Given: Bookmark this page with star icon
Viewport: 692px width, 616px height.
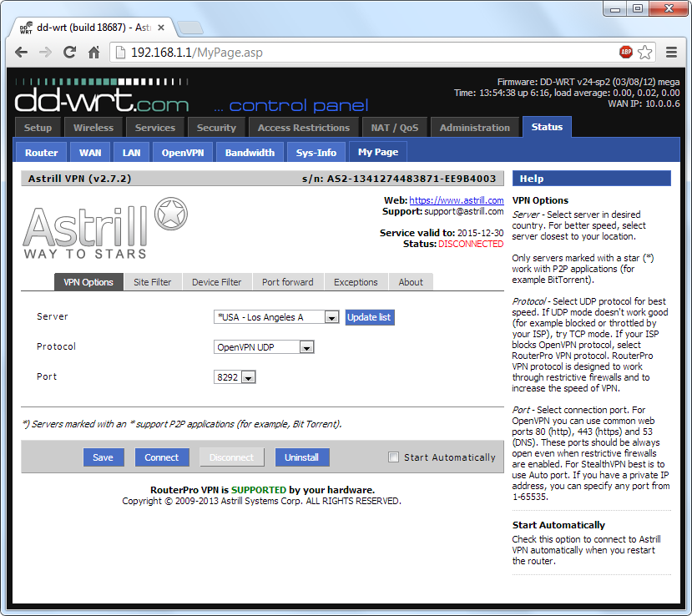Looking at the screenshot, I should click(x=644, y=52).
